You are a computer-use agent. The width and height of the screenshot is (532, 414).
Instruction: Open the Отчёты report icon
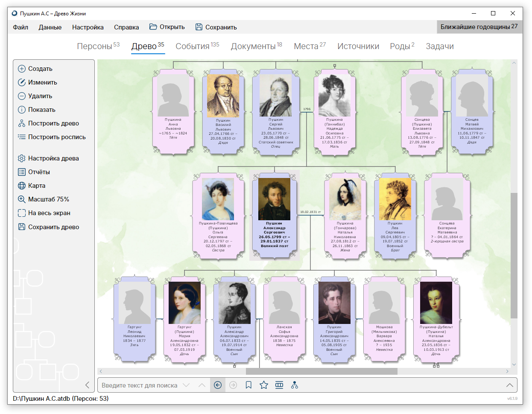click(22, 172)
